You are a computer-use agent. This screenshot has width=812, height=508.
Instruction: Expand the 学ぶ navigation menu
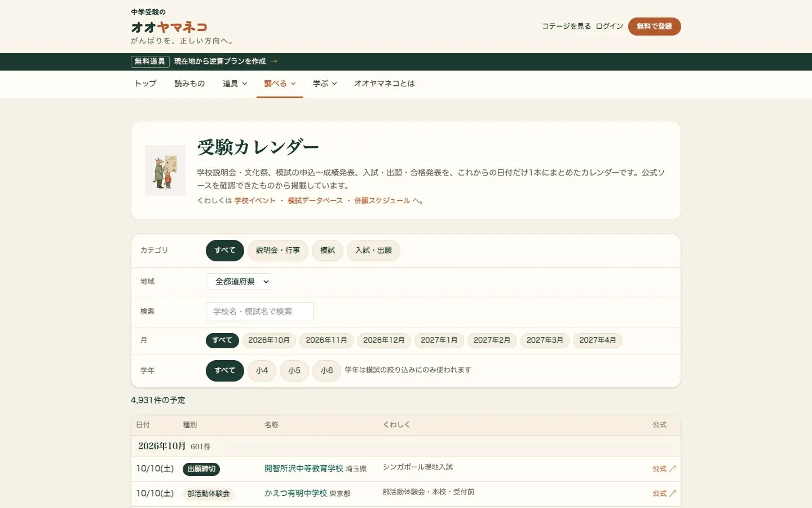[x=325, y=84]
